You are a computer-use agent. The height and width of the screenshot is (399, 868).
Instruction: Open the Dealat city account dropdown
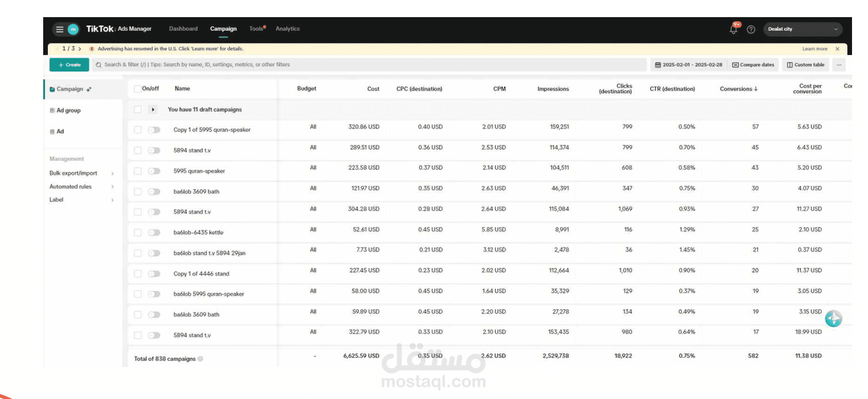click(x=803, y=29)
